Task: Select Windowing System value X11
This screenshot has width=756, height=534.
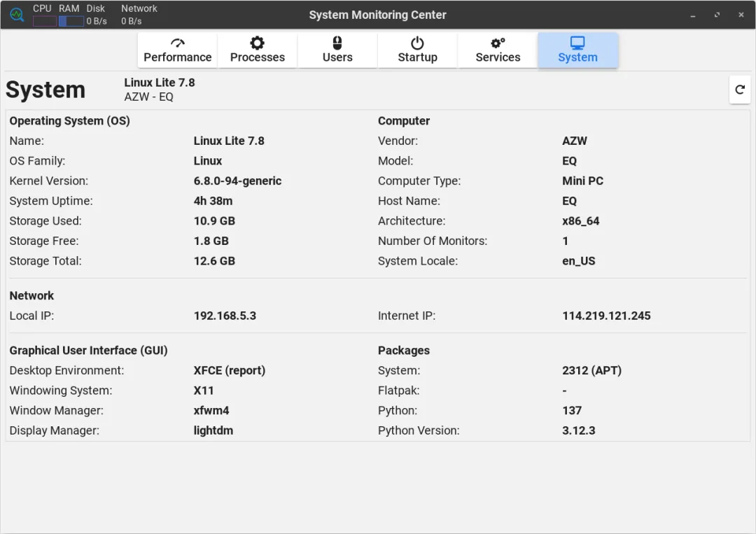Action: pyautogui.click(x=204, y=391)
